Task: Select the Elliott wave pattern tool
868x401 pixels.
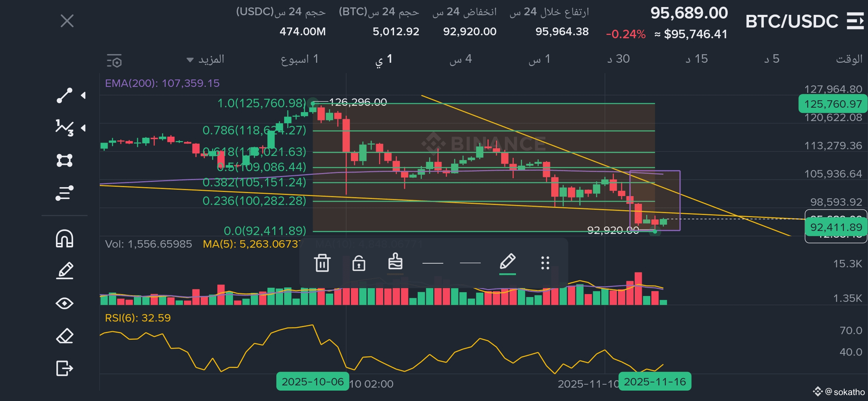Action: pyautogui.click(x=64, y=128)
